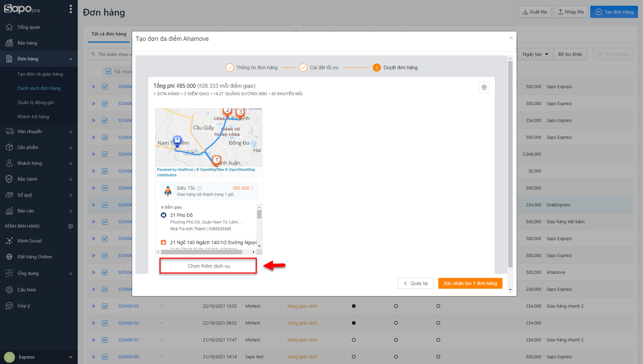
Task: Uncheck the checkbox for order SON04100
Action: pos(105,357)
